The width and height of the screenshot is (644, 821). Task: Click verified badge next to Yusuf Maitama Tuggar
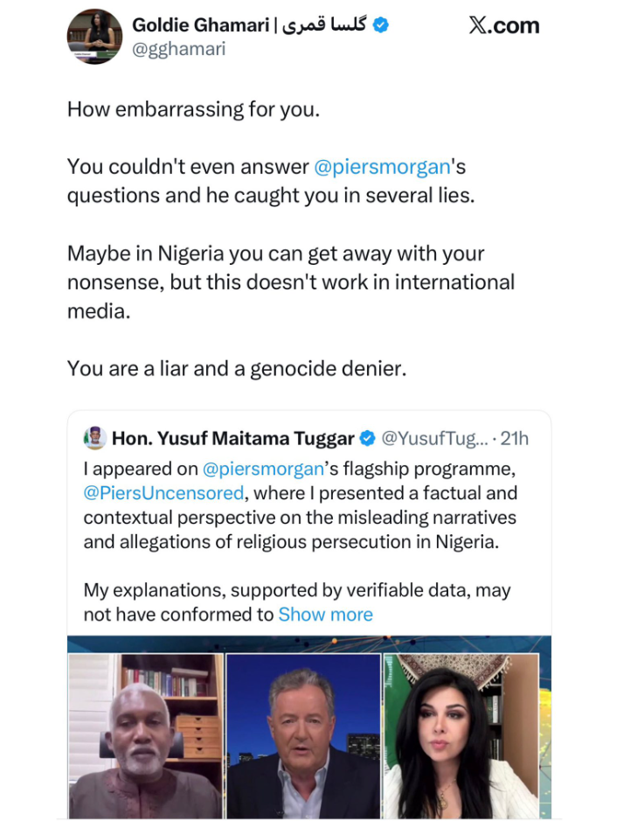pos(369,438)
